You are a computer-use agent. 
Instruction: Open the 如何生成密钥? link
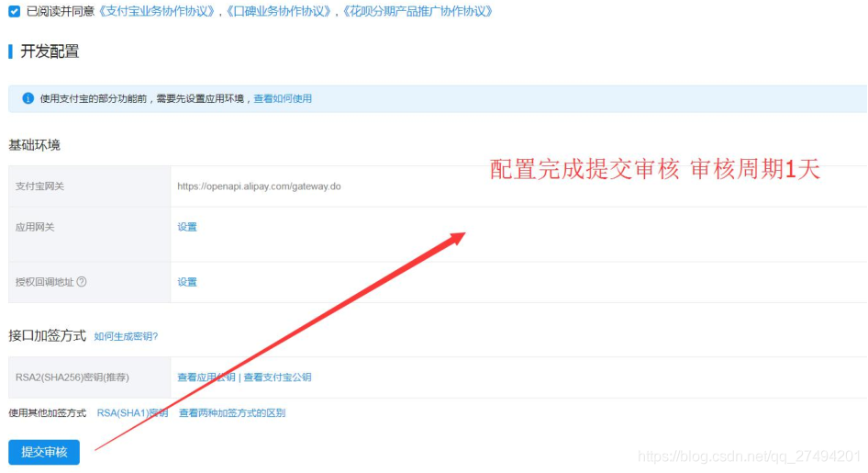[127, 336]
